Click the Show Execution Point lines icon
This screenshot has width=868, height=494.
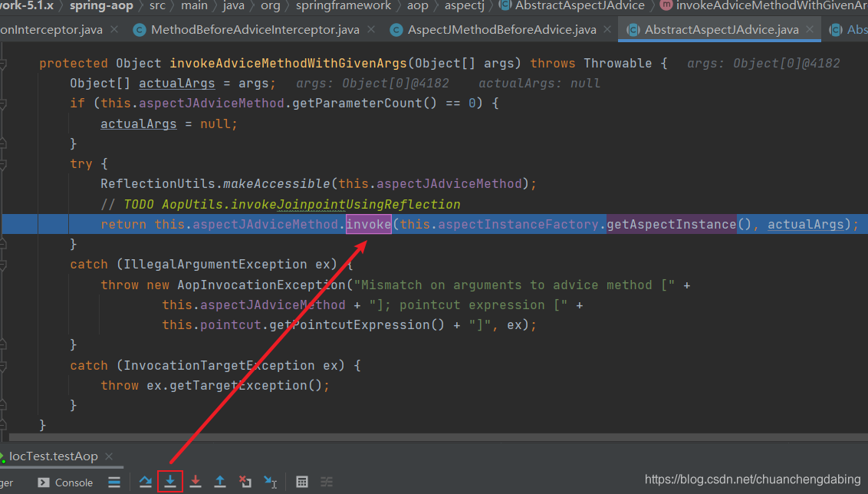pos(114,482)
